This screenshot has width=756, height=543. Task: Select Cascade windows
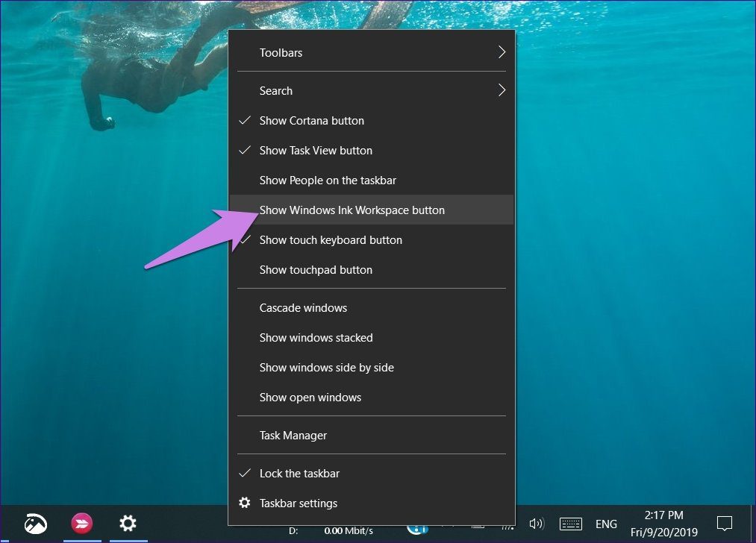[371, 308]
